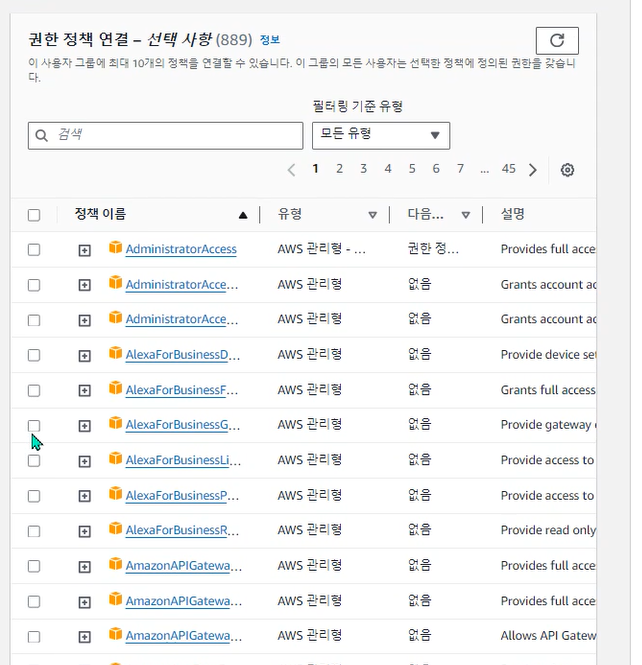Jump to last page 45
This screenshot has height=665, width=642.
tap(508, 169)
